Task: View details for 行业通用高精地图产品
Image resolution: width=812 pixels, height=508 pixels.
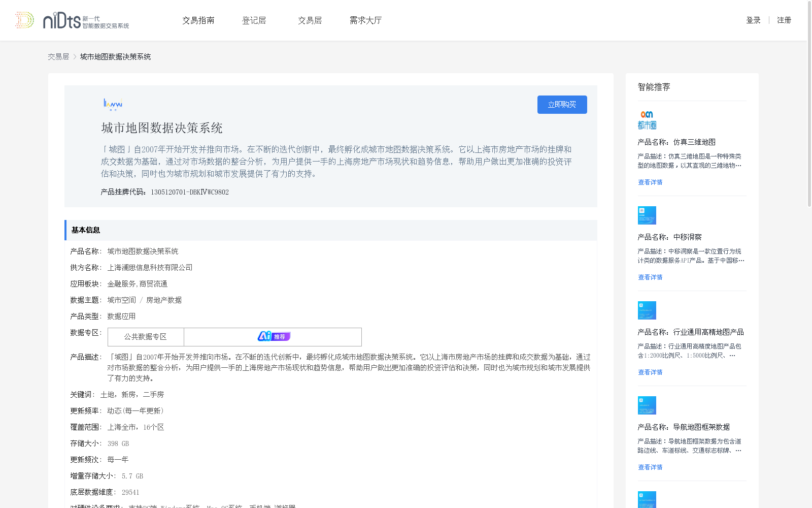Action: coord(650,372)
